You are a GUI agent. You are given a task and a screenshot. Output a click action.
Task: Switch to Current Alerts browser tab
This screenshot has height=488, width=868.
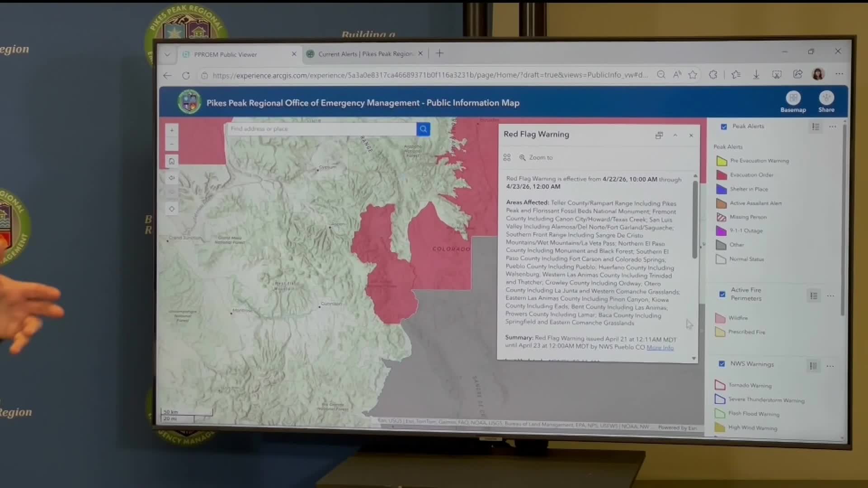(x=364, y=54)
